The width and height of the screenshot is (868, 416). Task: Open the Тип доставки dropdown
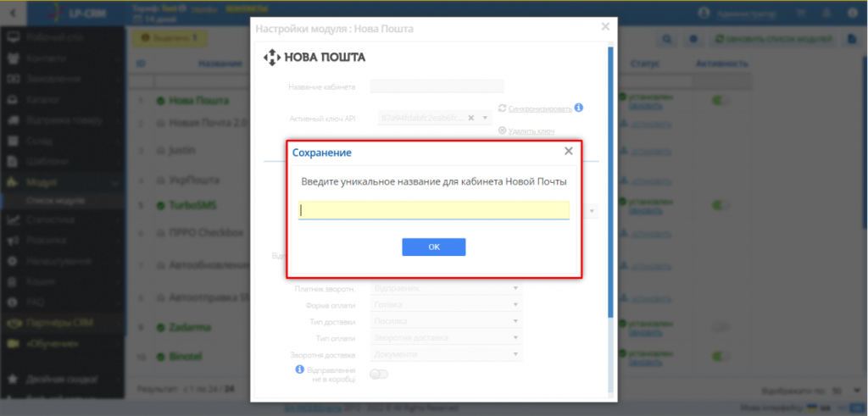coord(448,321)
